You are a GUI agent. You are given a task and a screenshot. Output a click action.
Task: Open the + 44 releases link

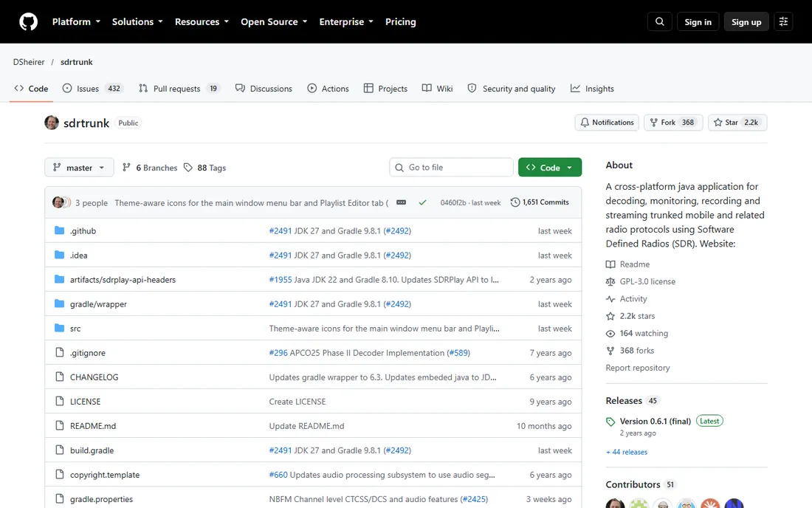[627, 452]
